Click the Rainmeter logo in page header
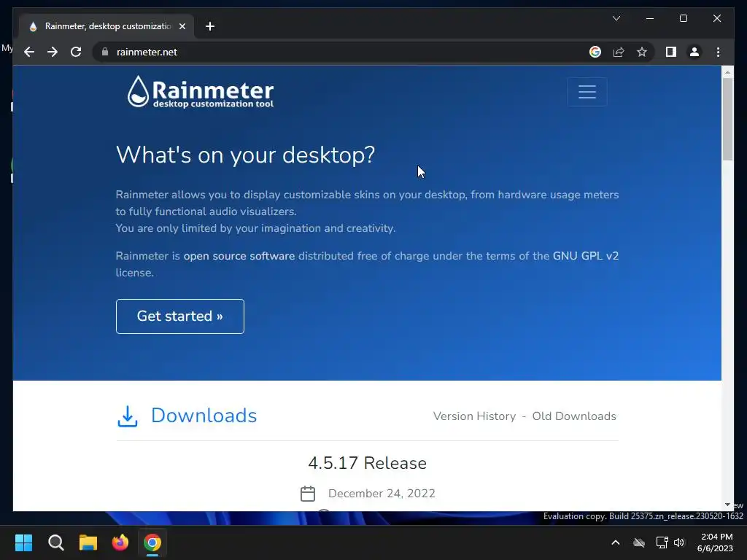Image resolution: width=747 pixels, height=560 pixels. coord(201,91)
